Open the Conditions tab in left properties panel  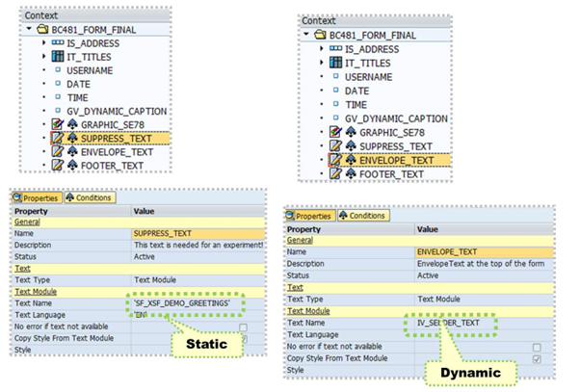(x=91, y=198)
